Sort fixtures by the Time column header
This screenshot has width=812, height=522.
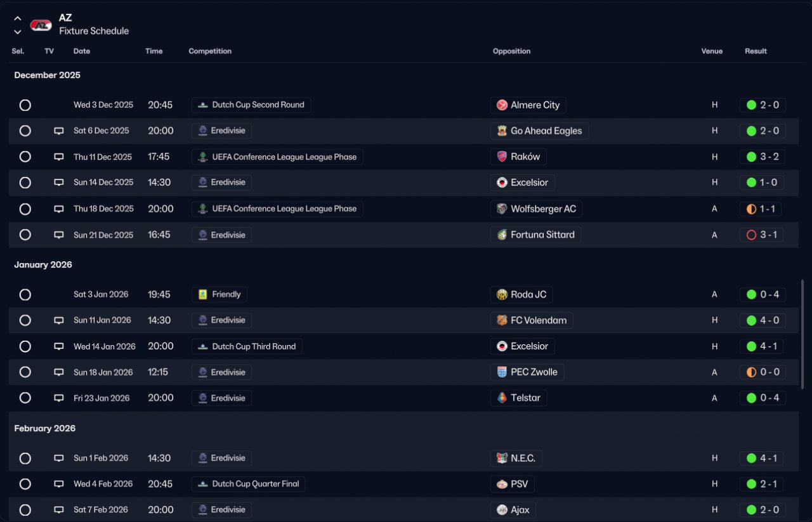coord(154,51)
